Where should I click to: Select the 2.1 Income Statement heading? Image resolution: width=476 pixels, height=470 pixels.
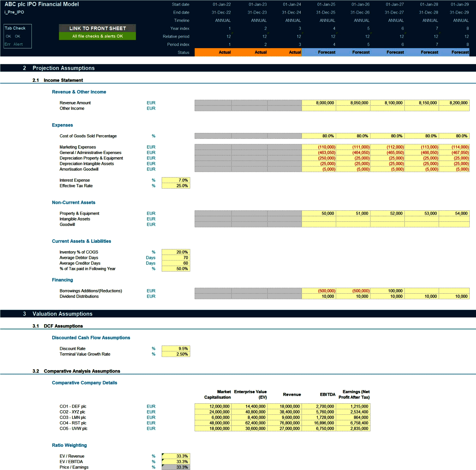pos(58,80)
